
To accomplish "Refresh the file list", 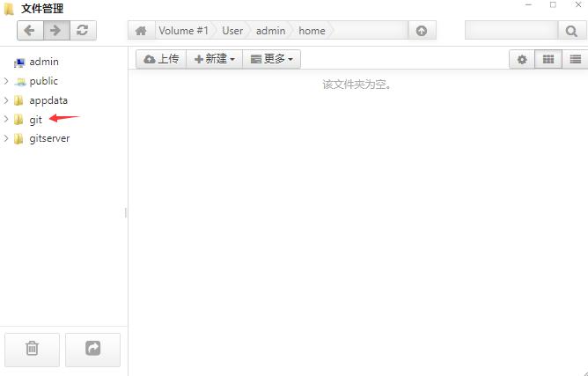I will pyautogui.click(x=82, y=31).
